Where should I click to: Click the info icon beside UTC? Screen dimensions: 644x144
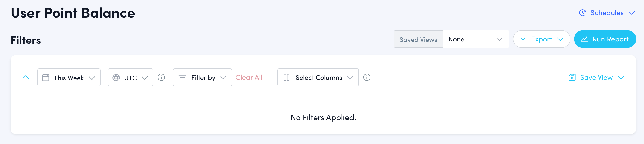click(161, 77)
